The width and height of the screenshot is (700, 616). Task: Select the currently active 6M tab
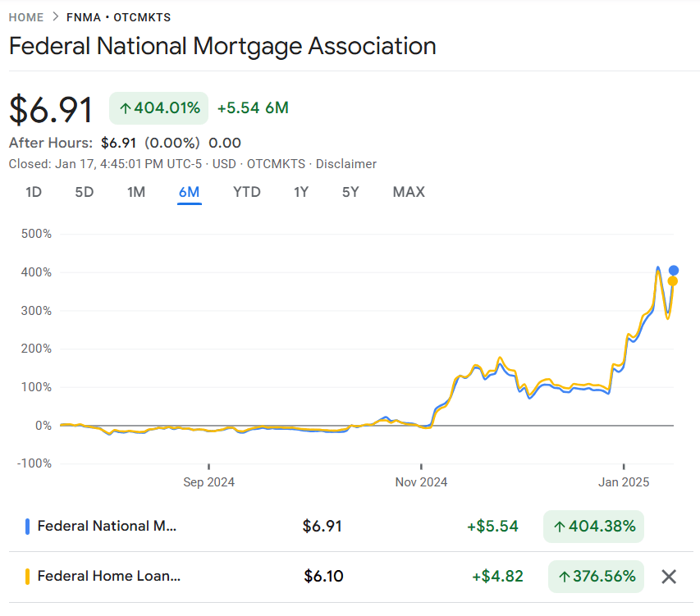pos(190,192)
